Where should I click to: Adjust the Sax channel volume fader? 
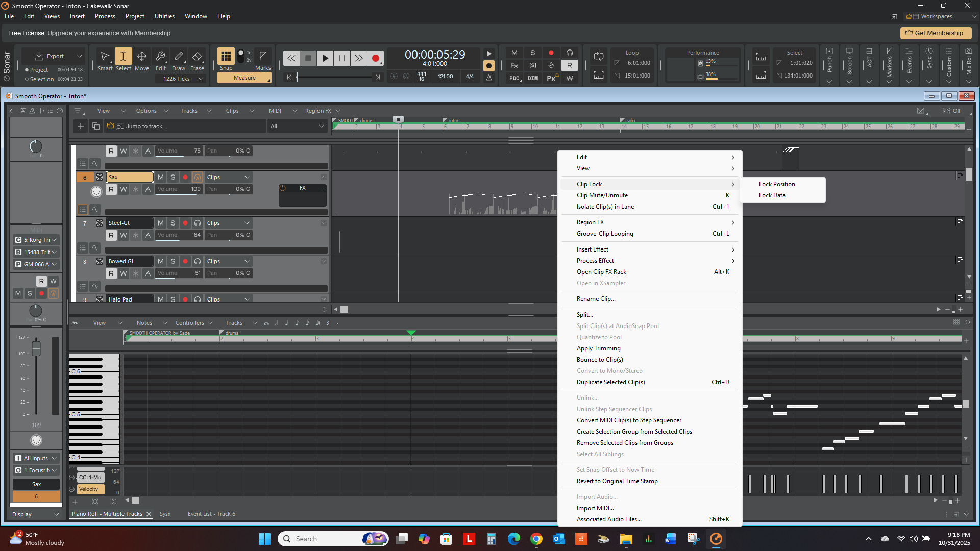[36, 349]
